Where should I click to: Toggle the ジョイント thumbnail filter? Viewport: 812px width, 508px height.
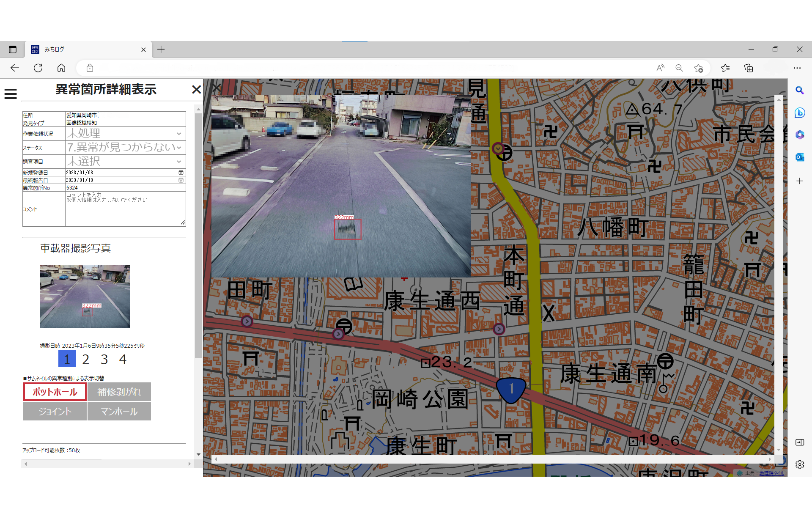point(55,411)
